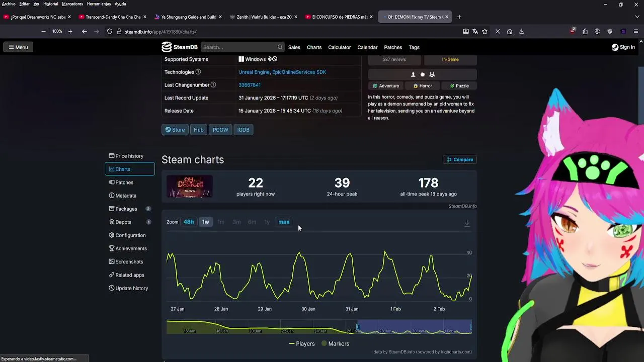Click the browser zoom out minus
Screen dimensions: 644x362
click(44, 32)
